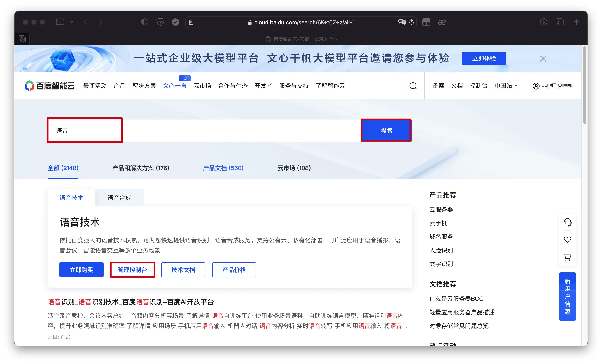The image size is (602, 364).
Task: Go forward to the next page
Action: click(x=101, y=22)
